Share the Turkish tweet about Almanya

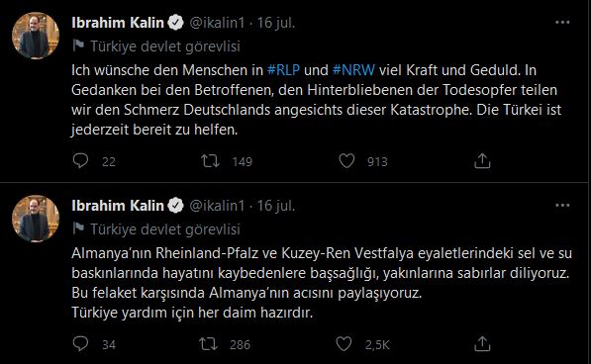tap(482, 343)
